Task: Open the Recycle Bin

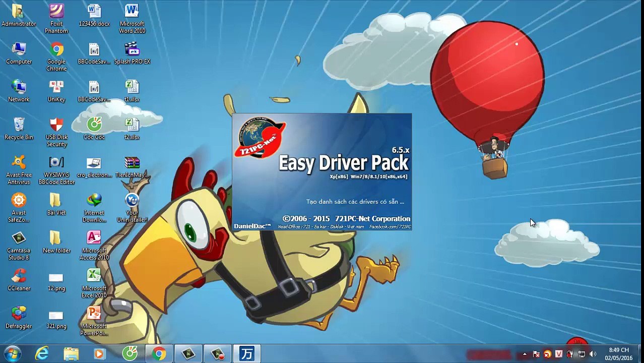Action: 19,129
